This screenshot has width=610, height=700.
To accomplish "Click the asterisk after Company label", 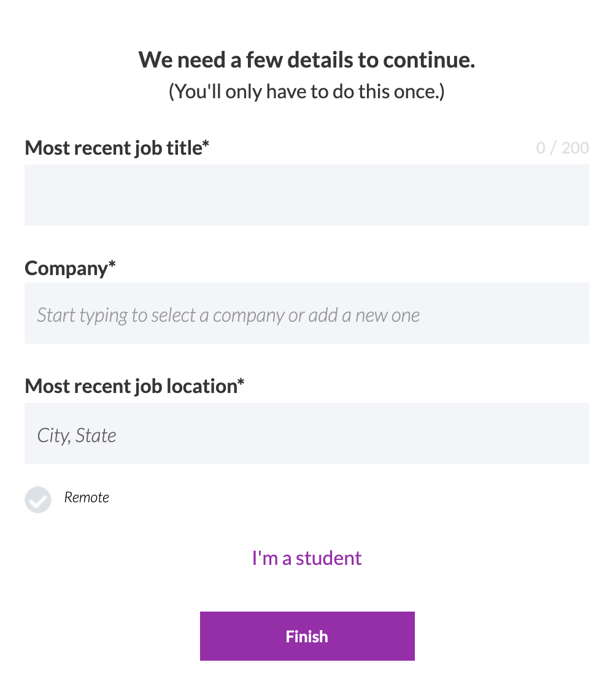I will (112, 264).
